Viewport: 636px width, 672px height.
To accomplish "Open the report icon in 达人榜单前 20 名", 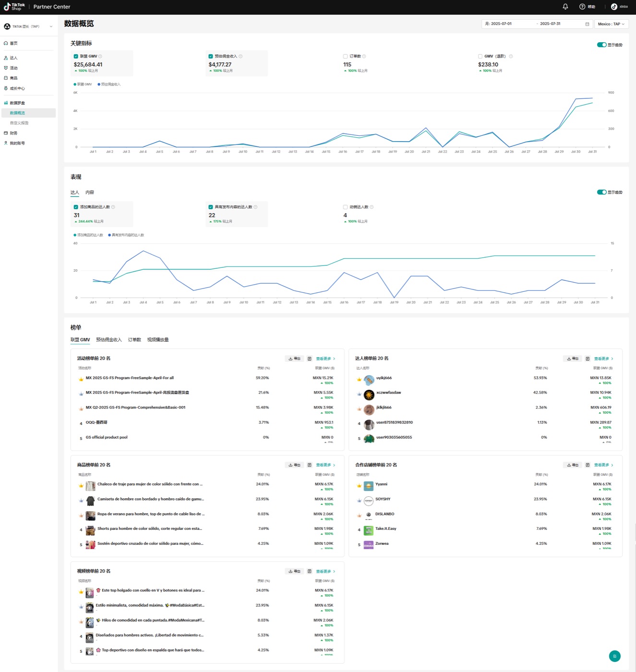I will click(588, 359).
